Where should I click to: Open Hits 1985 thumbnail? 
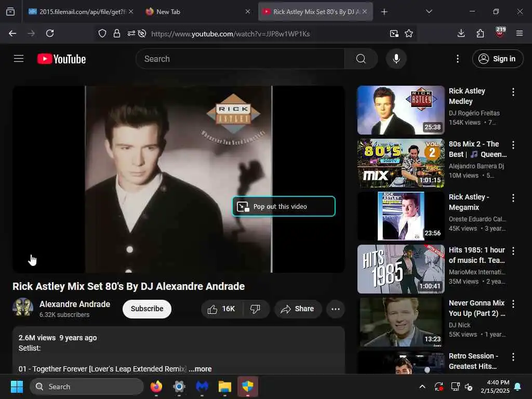pos(401,269)
